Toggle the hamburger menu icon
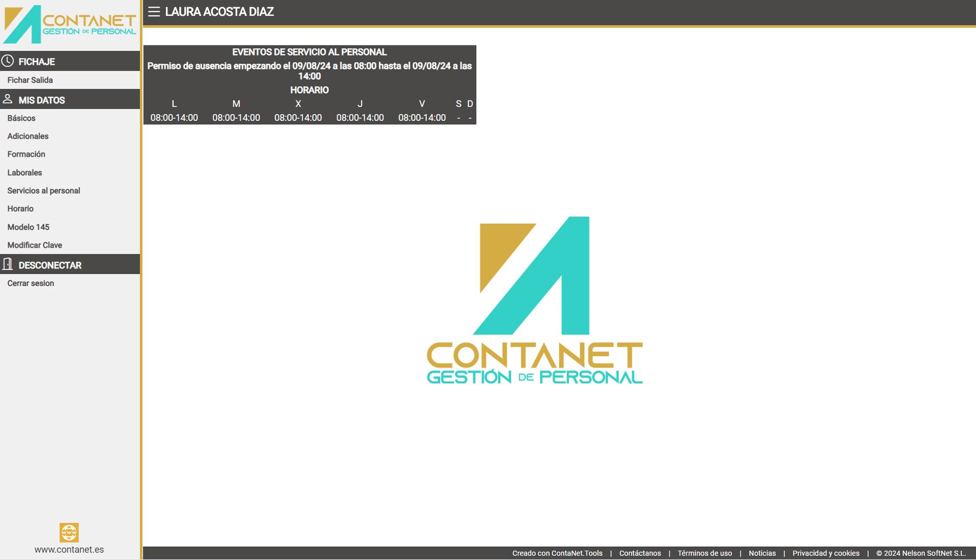Viewport: 976px width, 560px height. [x=154, y=11]
